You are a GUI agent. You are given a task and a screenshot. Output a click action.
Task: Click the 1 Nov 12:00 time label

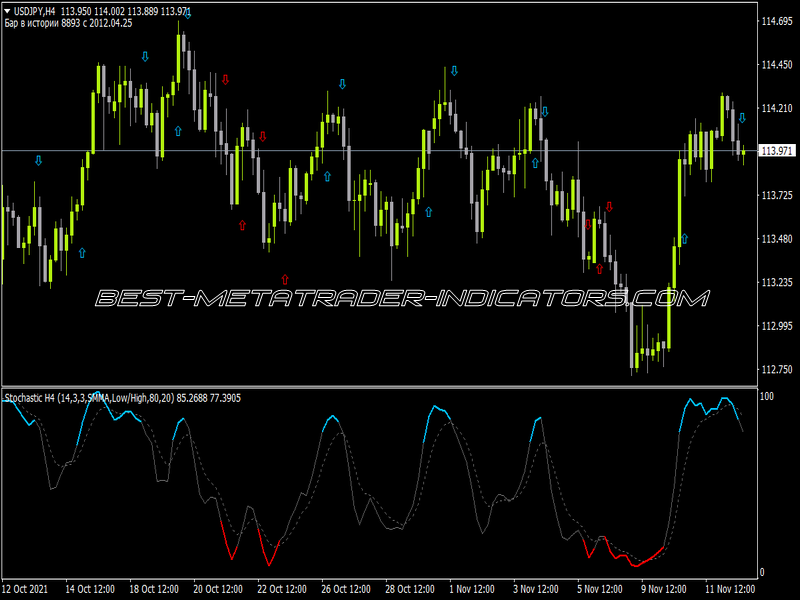472,589
